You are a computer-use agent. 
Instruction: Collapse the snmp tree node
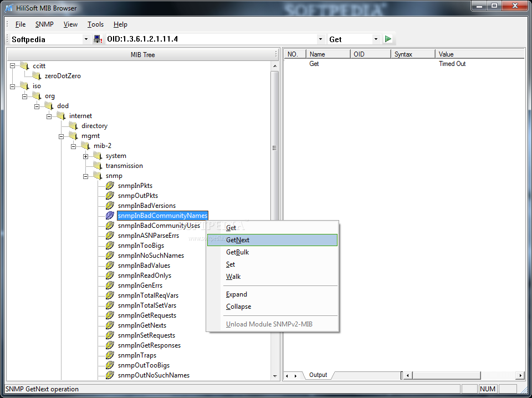coord(85,176)
